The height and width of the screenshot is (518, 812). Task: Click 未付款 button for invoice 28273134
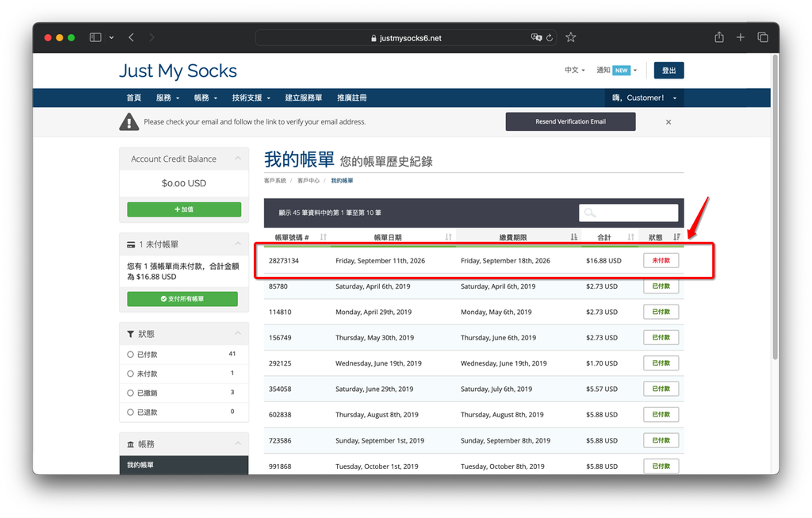point(661,260)
